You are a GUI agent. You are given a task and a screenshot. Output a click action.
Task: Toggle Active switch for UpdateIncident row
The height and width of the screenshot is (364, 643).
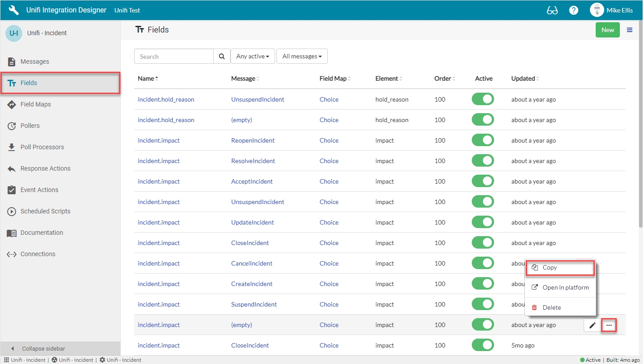(x=483, y=222)
